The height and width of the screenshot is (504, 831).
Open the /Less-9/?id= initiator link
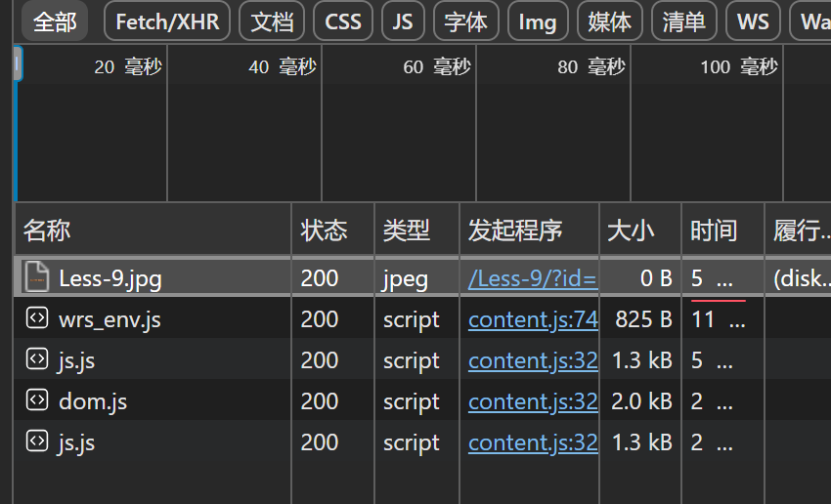(533, 278)
